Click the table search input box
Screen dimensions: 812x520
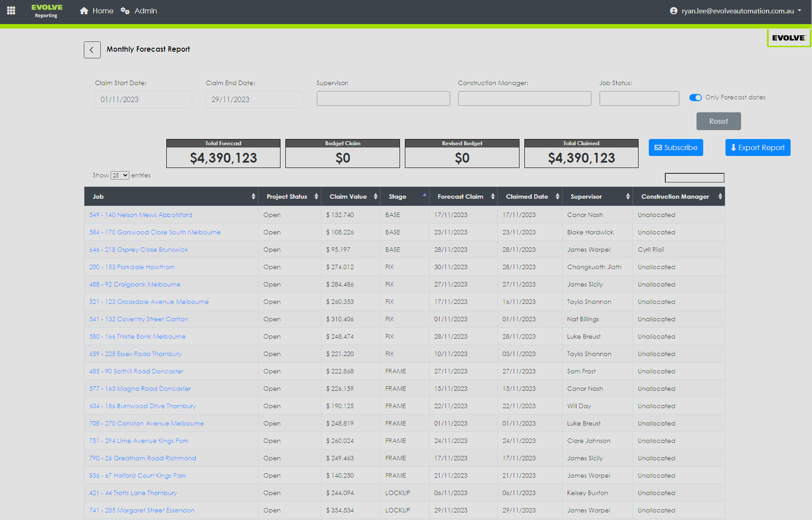pos(694,178)
